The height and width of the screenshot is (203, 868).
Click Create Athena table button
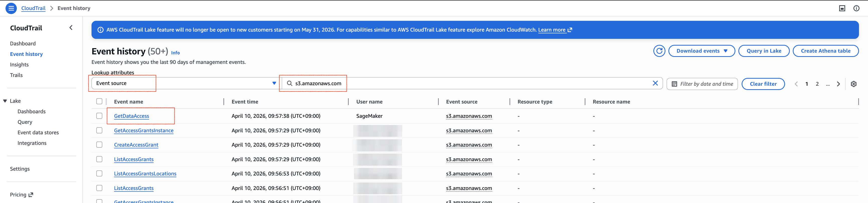[x=826, y=51]
